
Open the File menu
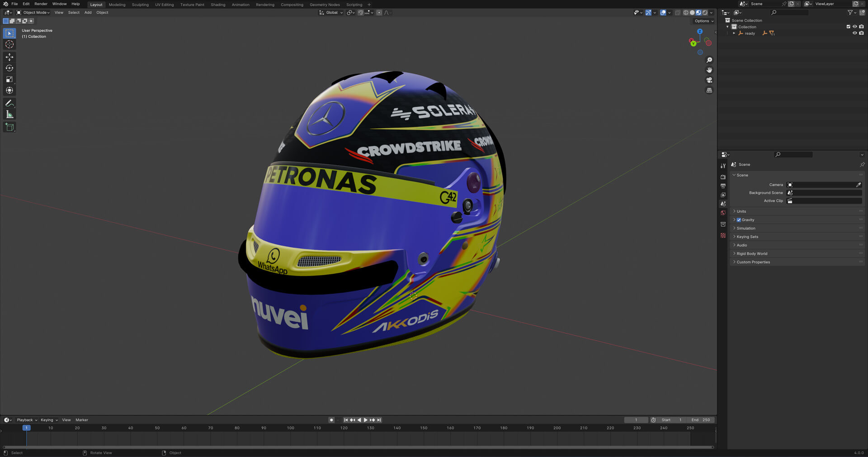click(x=14, y=4)
